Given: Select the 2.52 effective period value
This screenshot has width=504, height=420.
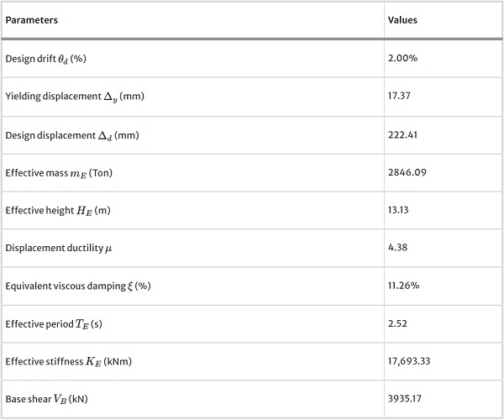Looking at the screenshot, I should point(396,323).
